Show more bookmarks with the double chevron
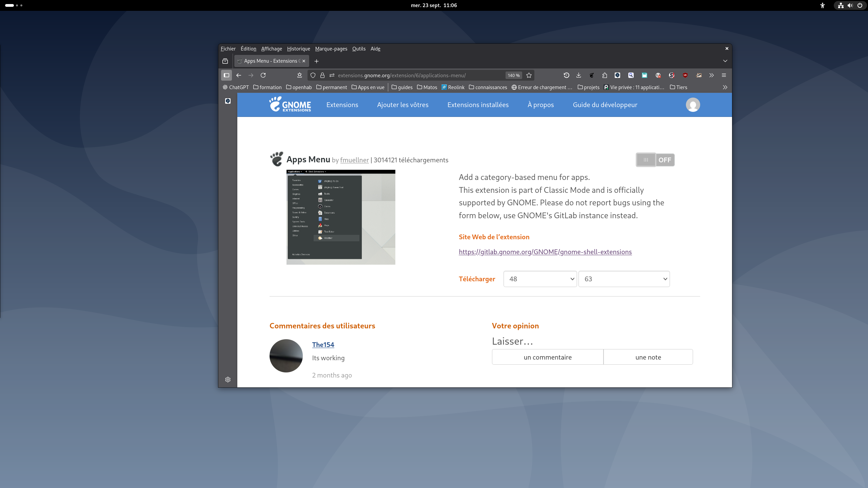The height and width of the screenshot is (488, 868). 725,87
